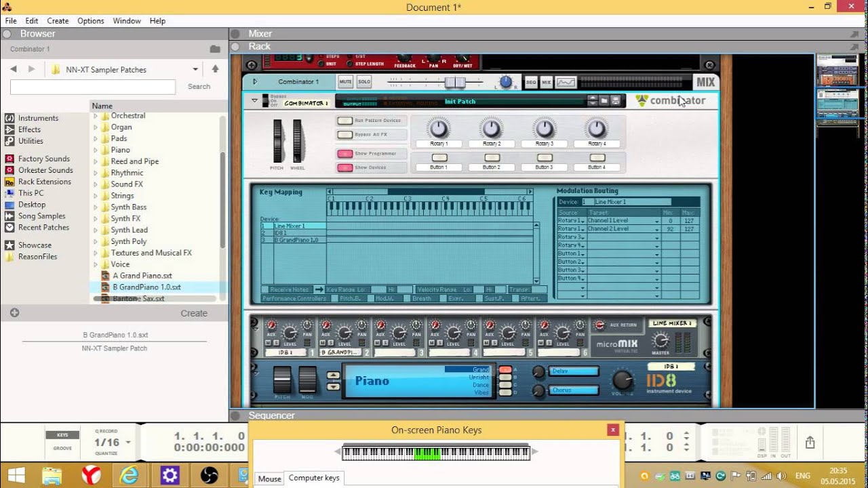Image resolution: width=868 pixels, height=488 pixels.
Task: Show the Combinator 1 automation curve view
Action: (566, 82)
